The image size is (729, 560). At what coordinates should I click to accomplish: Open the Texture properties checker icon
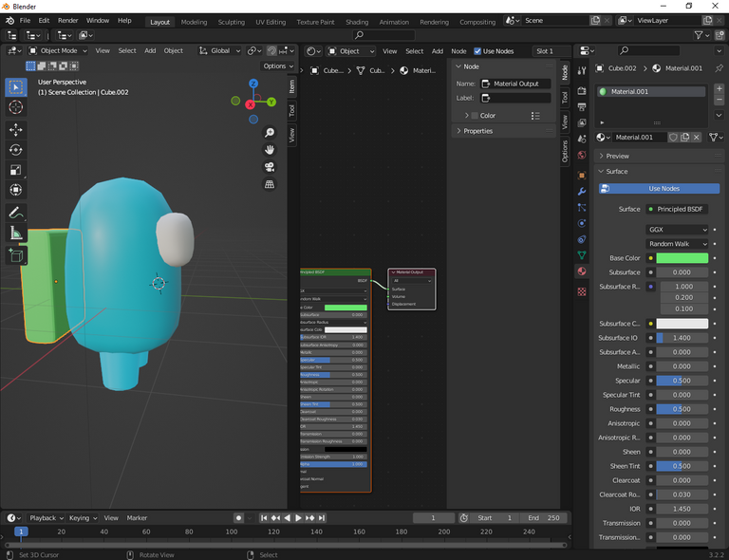point(582,291)
